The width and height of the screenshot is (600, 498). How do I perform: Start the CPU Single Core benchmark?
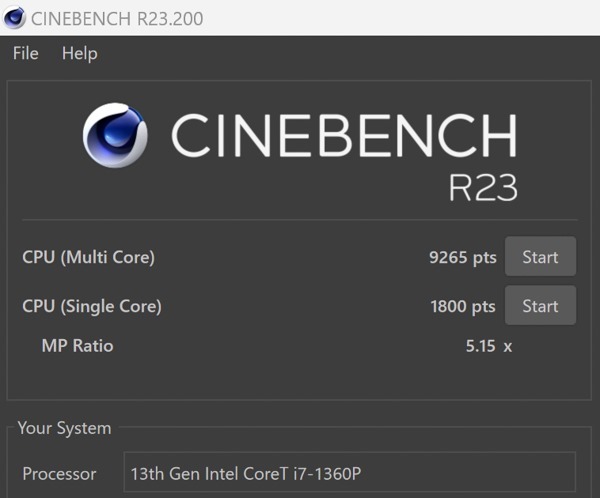[540, 305]
